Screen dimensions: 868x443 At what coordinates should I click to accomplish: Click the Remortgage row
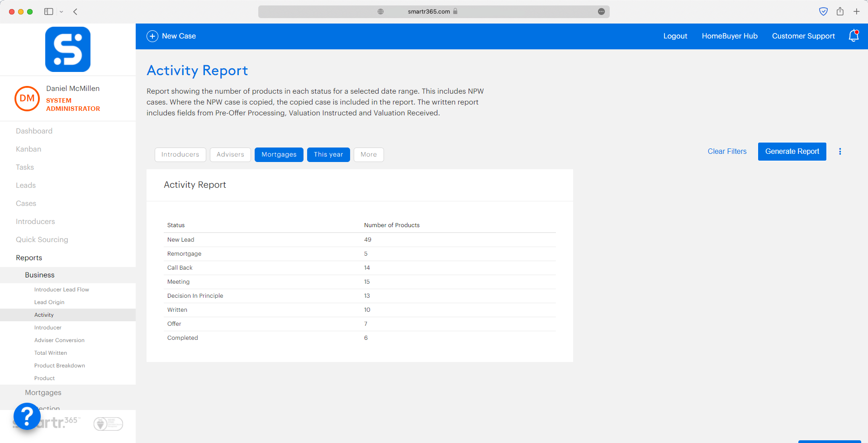pyautogui.click(x=360, y=254)
